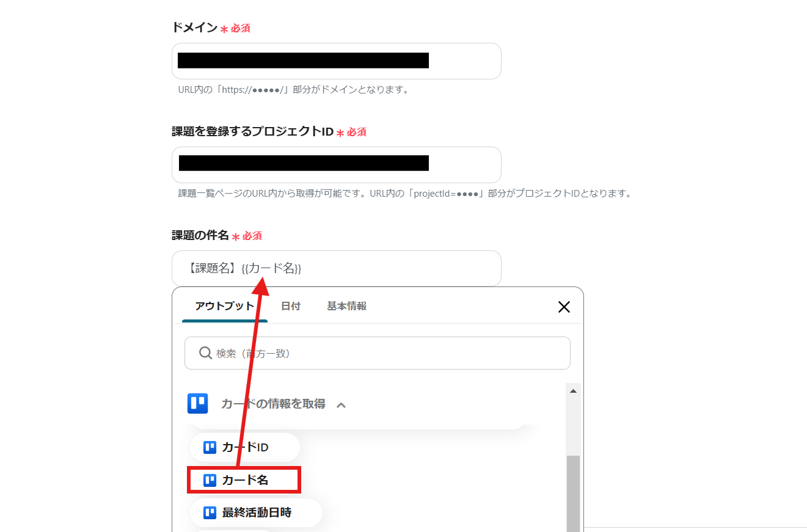Click the Trello icon in 最終活動日時 chip
Viewport: 807px width, 532px height.
(210, 512)
